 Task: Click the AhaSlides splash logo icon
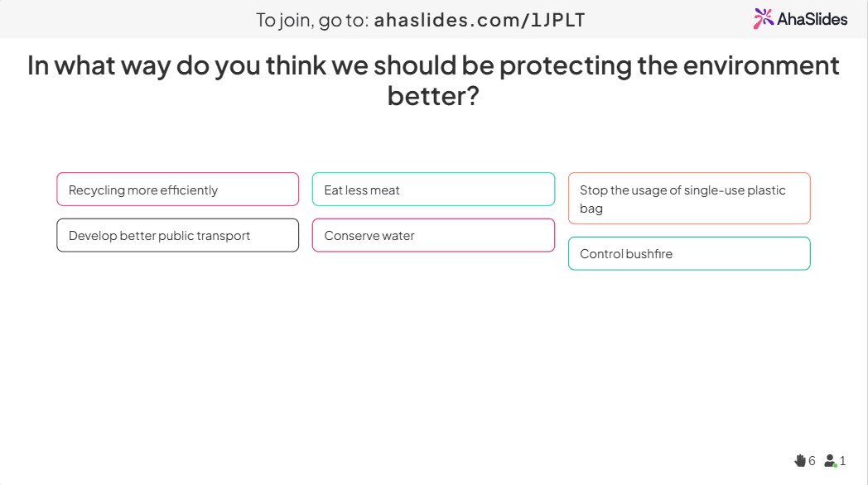point(764,19)
